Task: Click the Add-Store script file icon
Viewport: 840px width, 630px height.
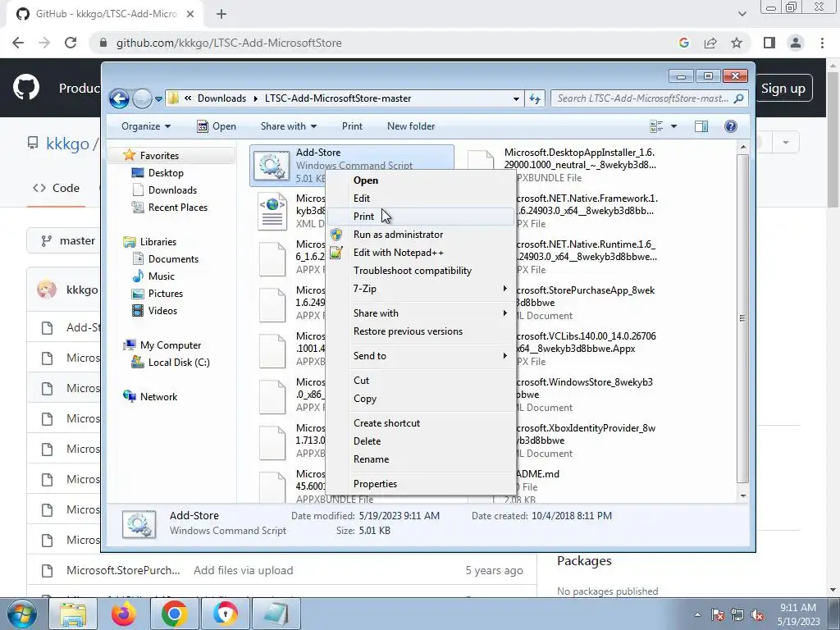Action: [271, 165]
